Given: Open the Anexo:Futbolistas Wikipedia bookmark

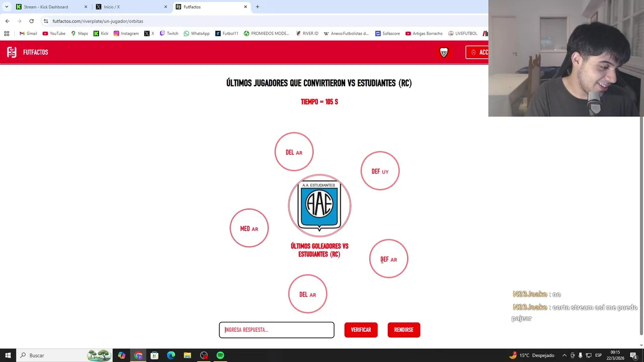Looking at the screenshot, I should 346,34.
